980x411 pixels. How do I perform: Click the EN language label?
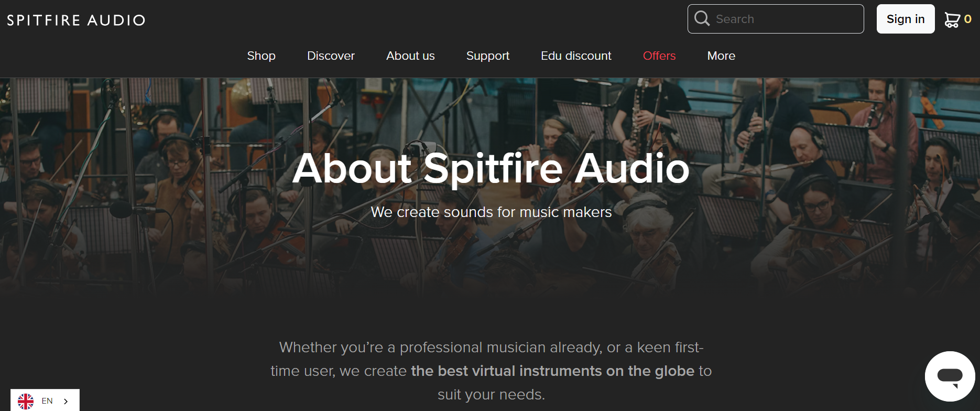coord(47,401)
